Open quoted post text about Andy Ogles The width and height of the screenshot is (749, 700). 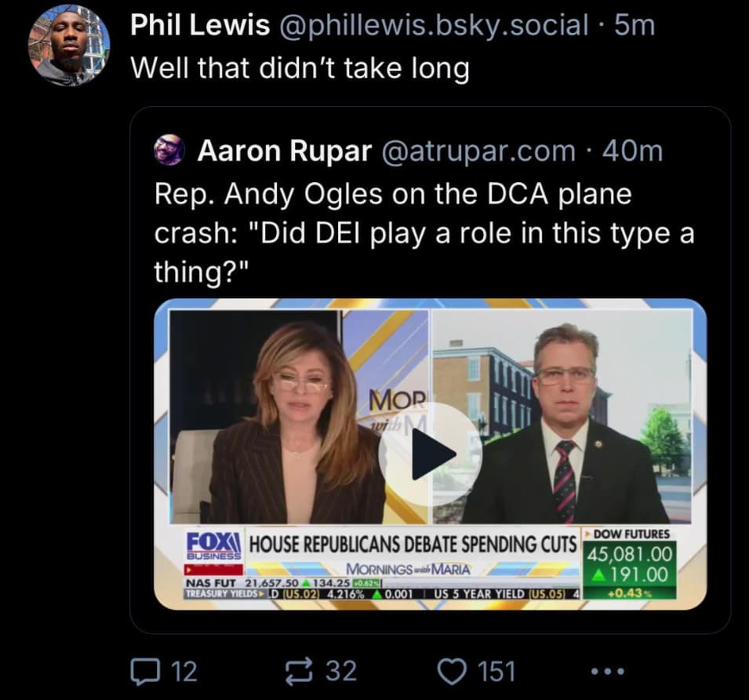coord(424,233)
